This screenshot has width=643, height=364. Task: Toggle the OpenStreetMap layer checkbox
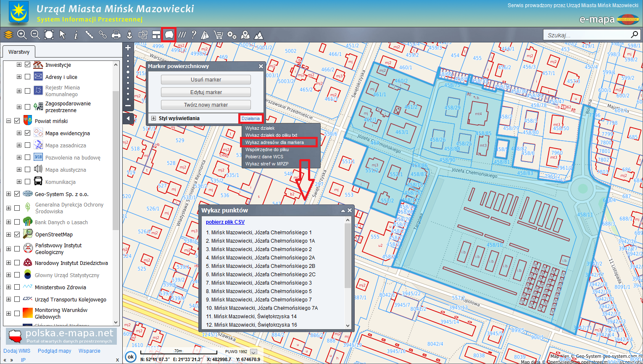(17, 234)
